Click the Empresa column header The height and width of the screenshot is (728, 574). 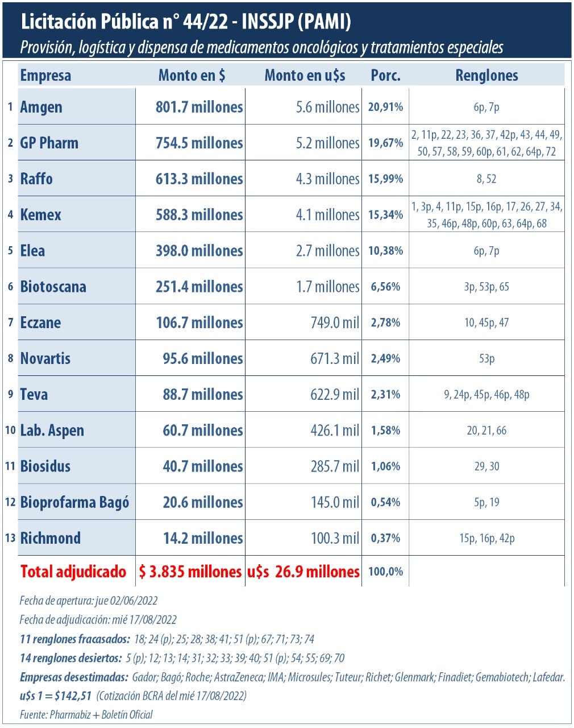click(45, 76)
